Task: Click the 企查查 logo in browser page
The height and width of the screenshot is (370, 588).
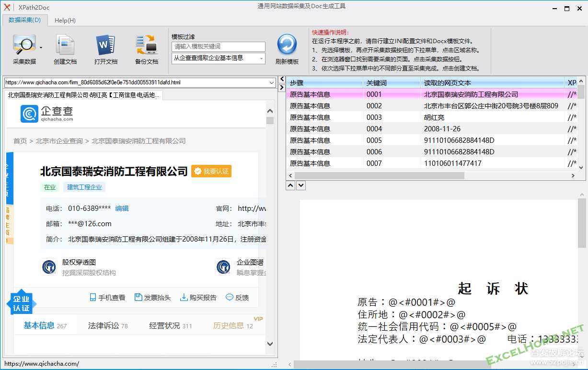Action: (x=47, y=114)
